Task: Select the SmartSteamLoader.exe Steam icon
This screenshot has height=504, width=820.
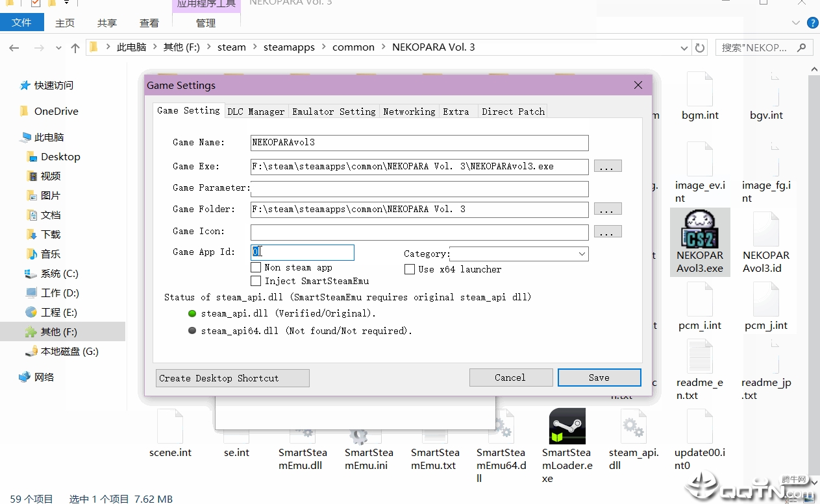Action: 567,426
